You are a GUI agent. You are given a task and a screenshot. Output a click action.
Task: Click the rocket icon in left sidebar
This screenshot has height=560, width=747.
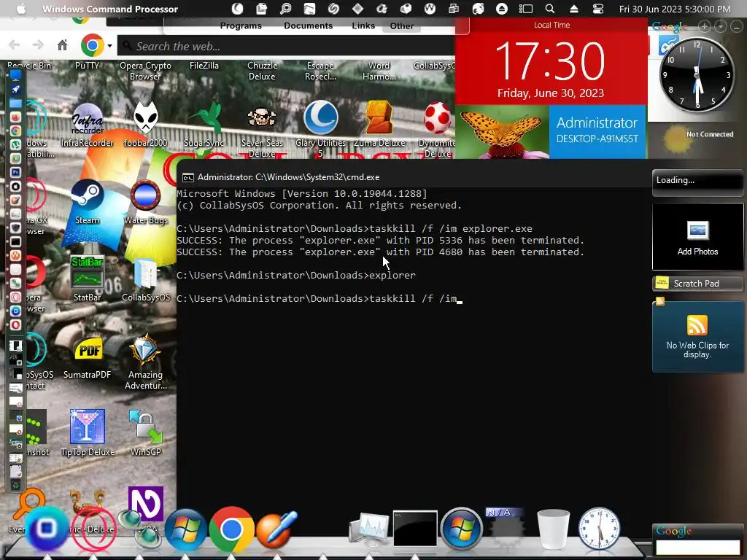tap(16, 89)
